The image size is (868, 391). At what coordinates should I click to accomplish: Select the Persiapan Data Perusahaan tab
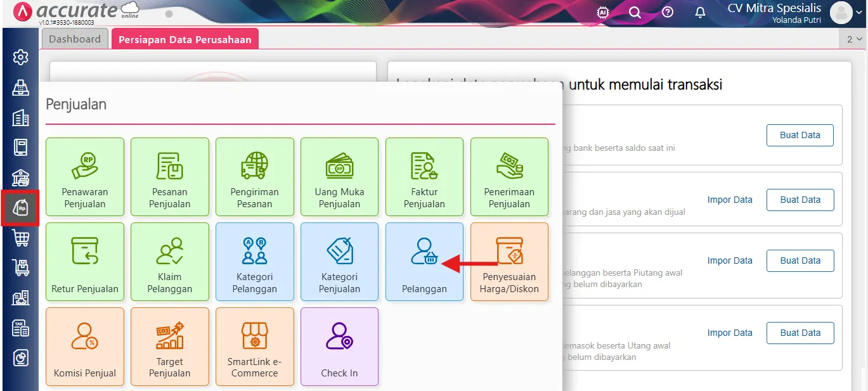(185, 38)
